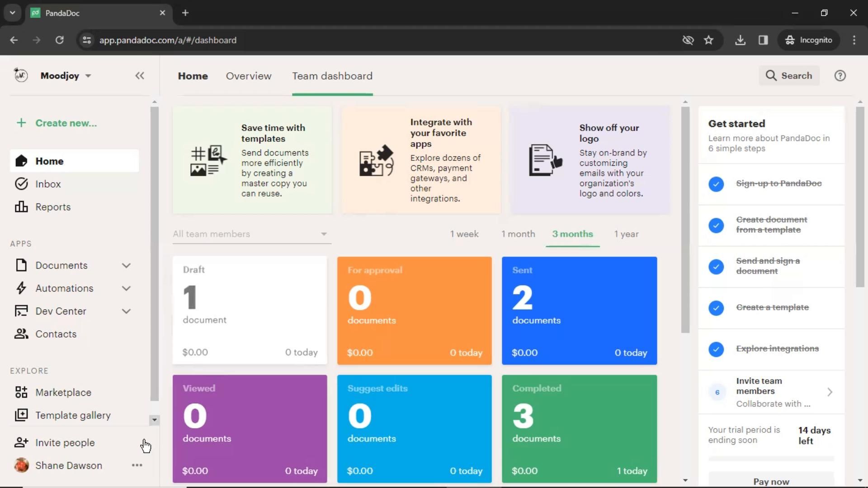Switch to the Overview tab
Viewport: 868px width, 488px height.
click(249, 75)
